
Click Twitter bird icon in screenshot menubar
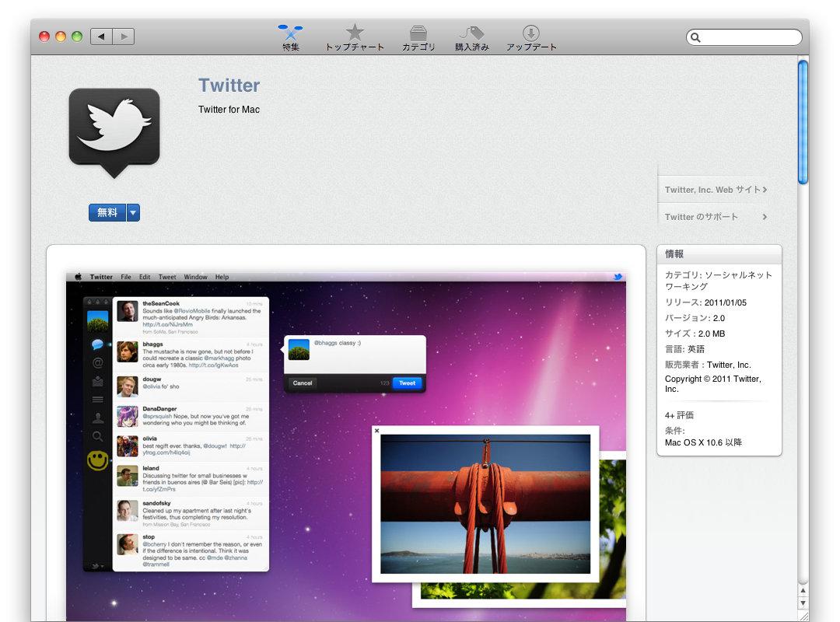tap(618, 277)
